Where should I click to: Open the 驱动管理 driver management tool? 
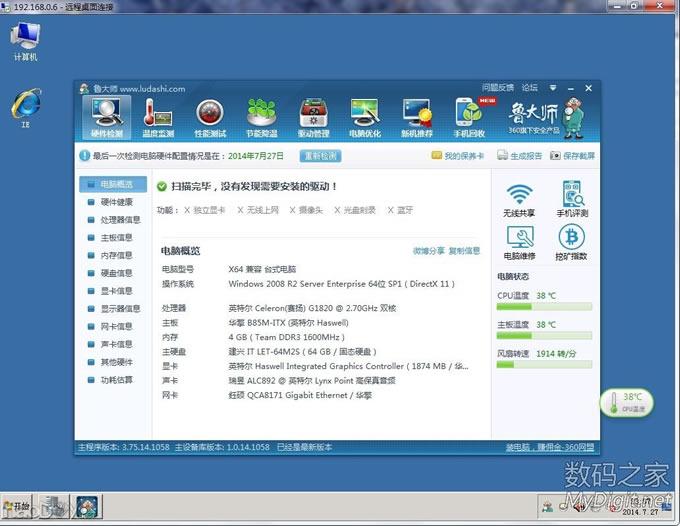pyautogui.click(x=313, y=117)
